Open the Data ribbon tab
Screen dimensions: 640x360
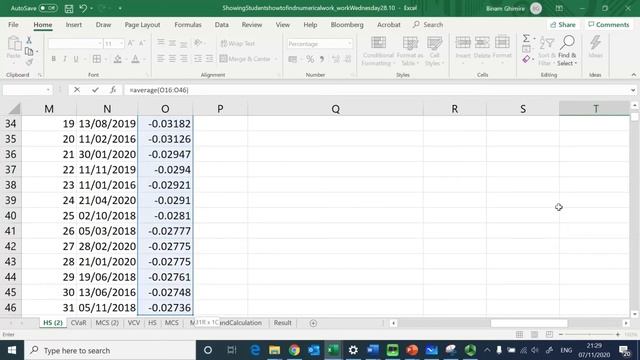tap(222, 24)
